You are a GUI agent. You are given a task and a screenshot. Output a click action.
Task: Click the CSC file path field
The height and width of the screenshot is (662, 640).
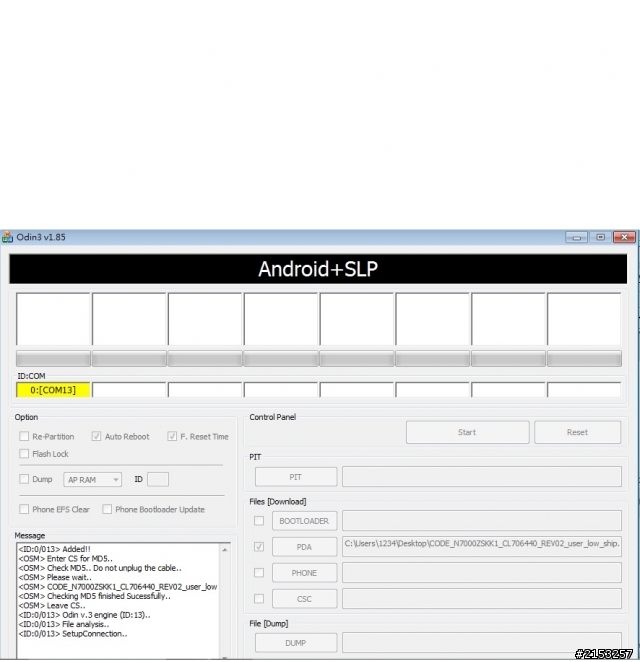coord(482,599)
